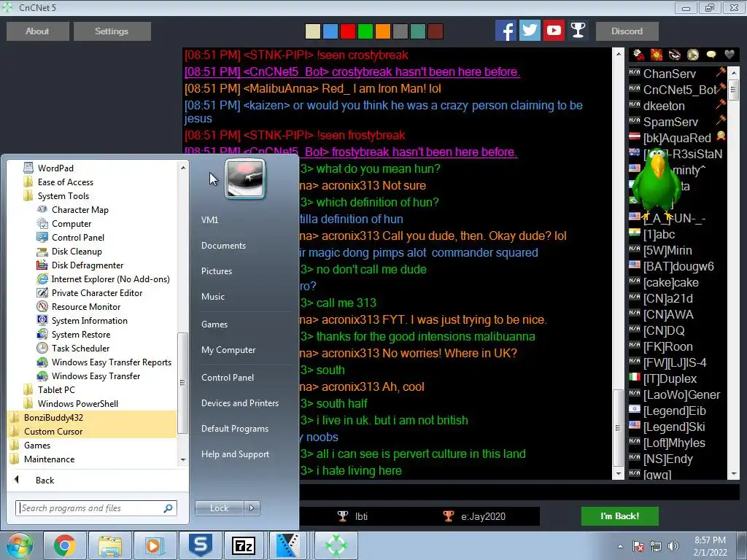Select the beige chat color swatch
747x560 pixels.
(x=312, y=31)
